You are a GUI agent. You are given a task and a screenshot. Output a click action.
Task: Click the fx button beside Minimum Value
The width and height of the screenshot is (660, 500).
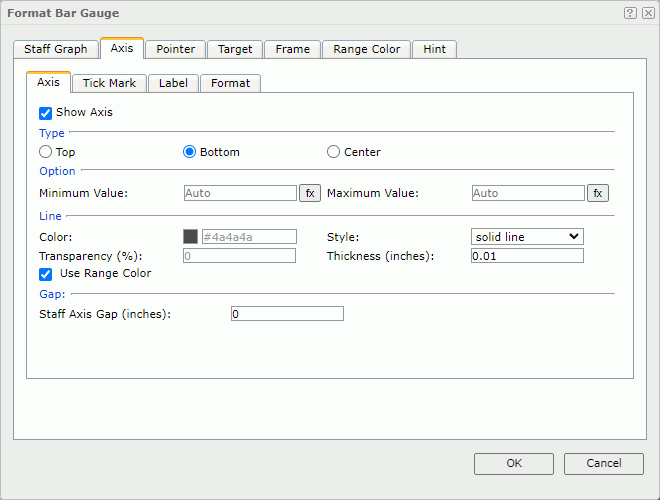coord(310,193)
